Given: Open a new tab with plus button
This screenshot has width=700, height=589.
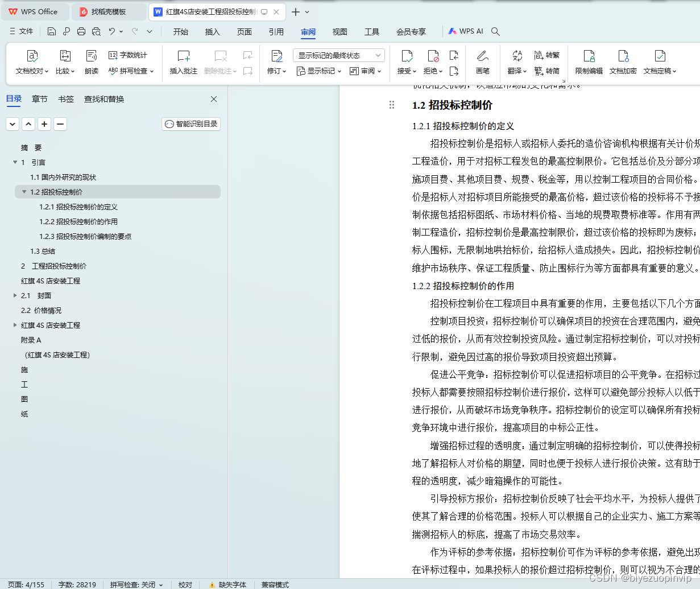Looking at the screenshot, I should click(x=296, y=12).
